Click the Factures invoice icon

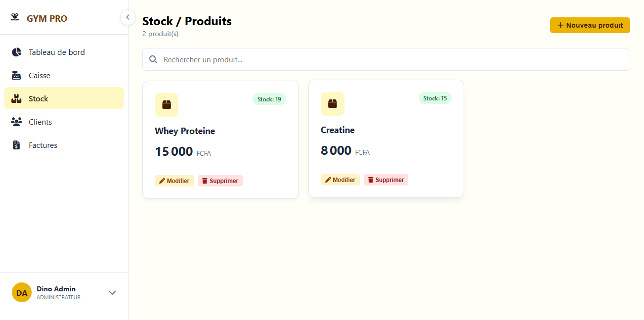coord(16,145)
